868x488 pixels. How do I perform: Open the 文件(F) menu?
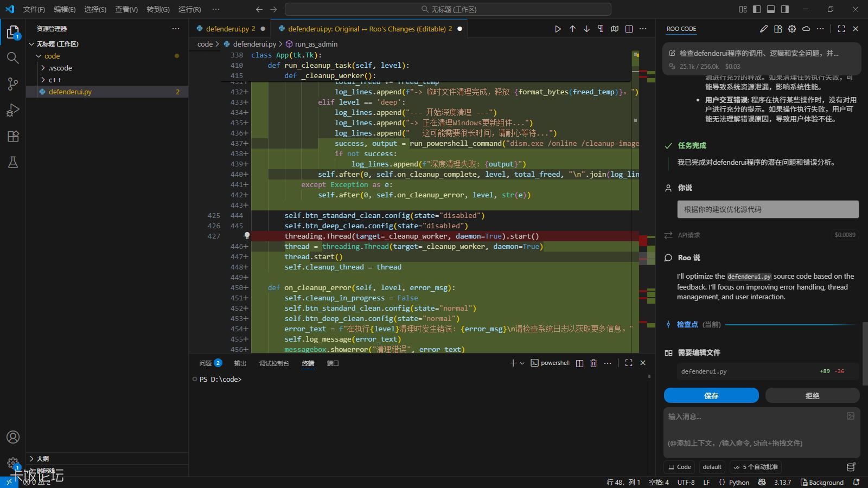tap(34, 9)
